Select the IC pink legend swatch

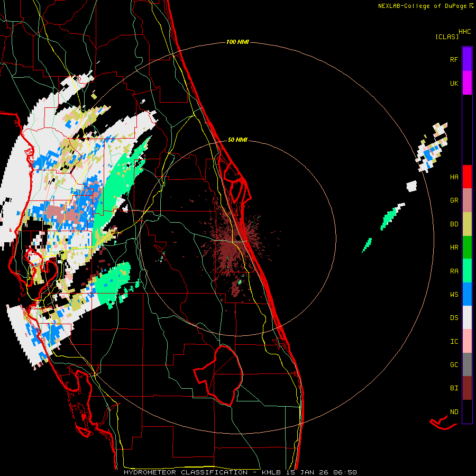pyautogui.click(x=467, y=341)
